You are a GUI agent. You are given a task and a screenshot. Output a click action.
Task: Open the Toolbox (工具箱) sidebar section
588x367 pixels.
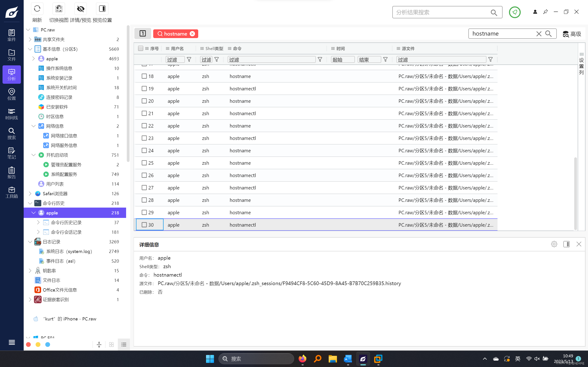click(x=11, y=192)
